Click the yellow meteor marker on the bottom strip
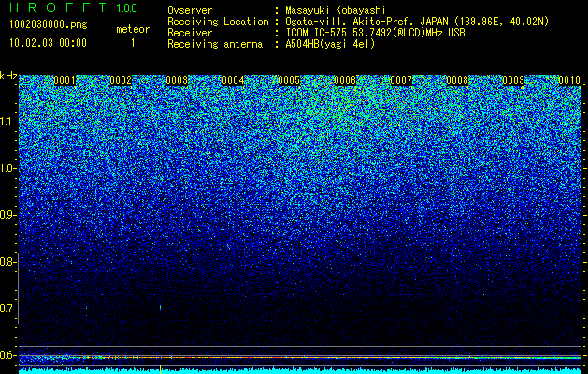Viewport: 588px width, 374px height. [161, 368]
